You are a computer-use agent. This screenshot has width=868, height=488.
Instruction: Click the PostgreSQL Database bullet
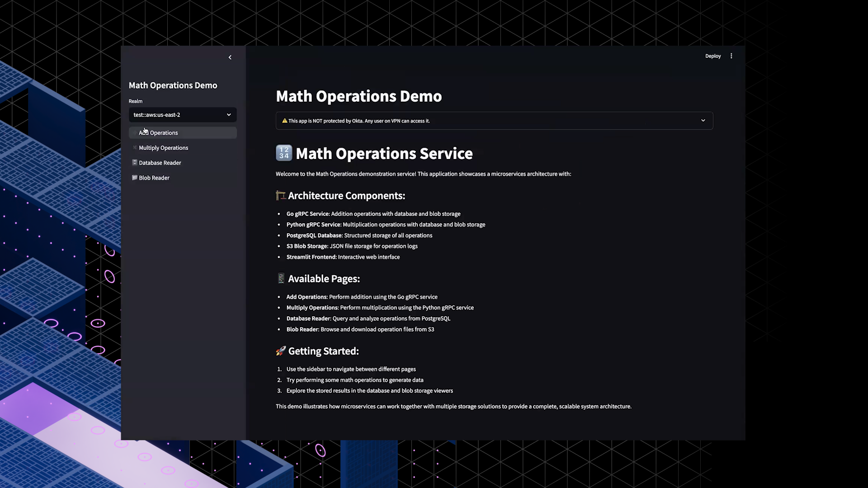(x=359, y=235)
